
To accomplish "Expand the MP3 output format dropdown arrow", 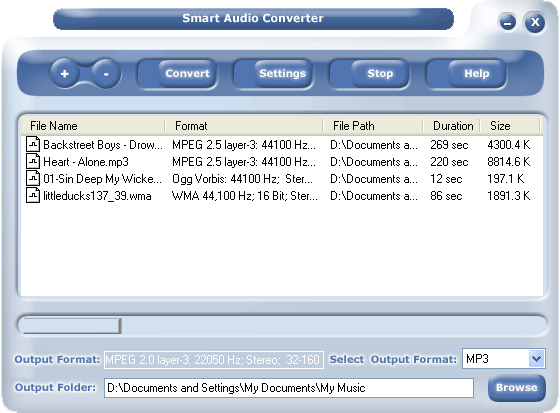I will coord(536,359).
